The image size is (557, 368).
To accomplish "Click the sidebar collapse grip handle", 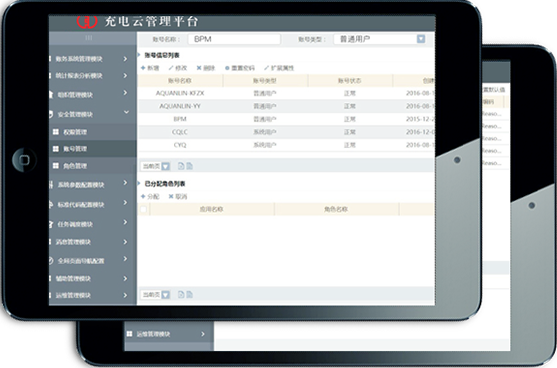I will pyautogui.click(x=88, y=38).
